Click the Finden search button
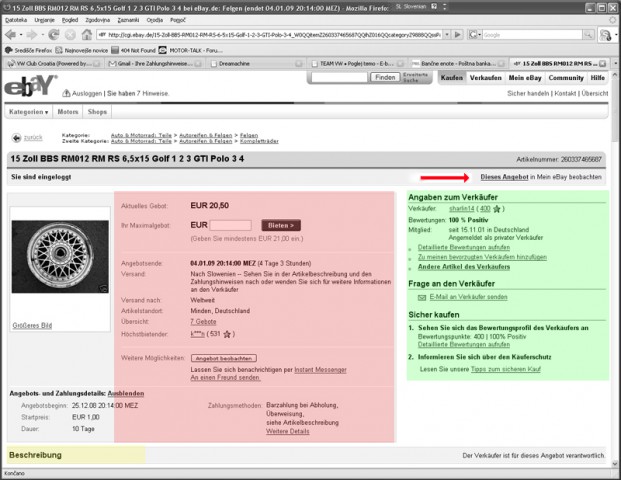This screenshot has height=480, width=621. pyautogui.click(x=385, y=77)
